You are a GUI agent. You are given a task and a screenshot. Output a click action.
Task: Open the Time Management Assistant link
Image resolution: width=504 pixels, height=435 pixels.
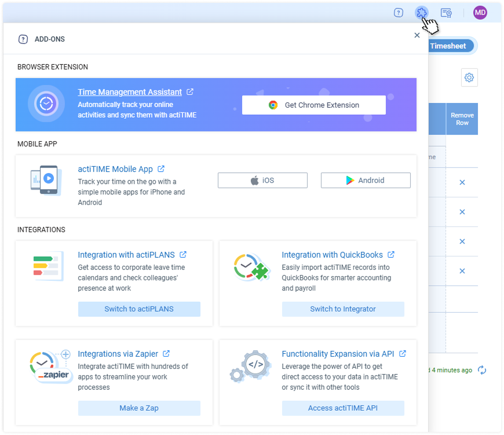click(x=130, y=92)
